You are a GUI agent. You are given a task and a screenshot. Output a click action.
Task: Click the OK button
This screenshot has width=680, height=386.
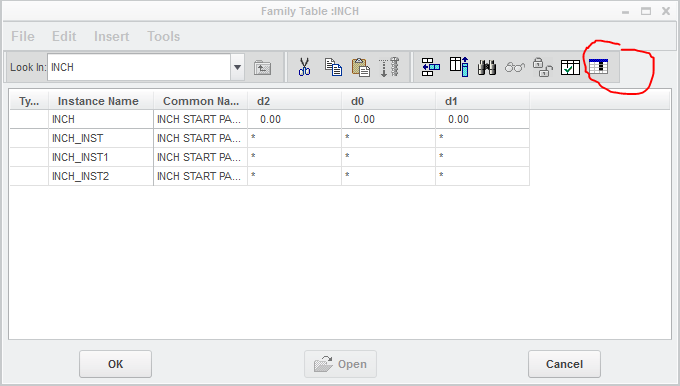coord(115,364)
